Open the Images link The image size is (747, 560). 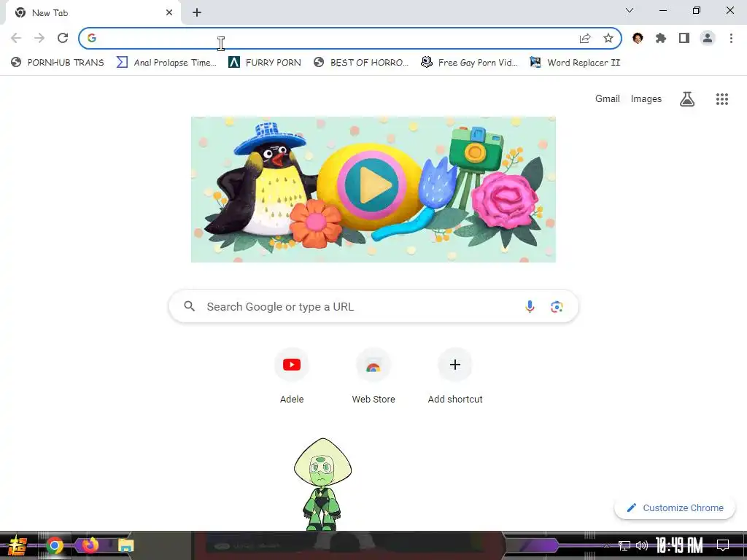(646, 98)
